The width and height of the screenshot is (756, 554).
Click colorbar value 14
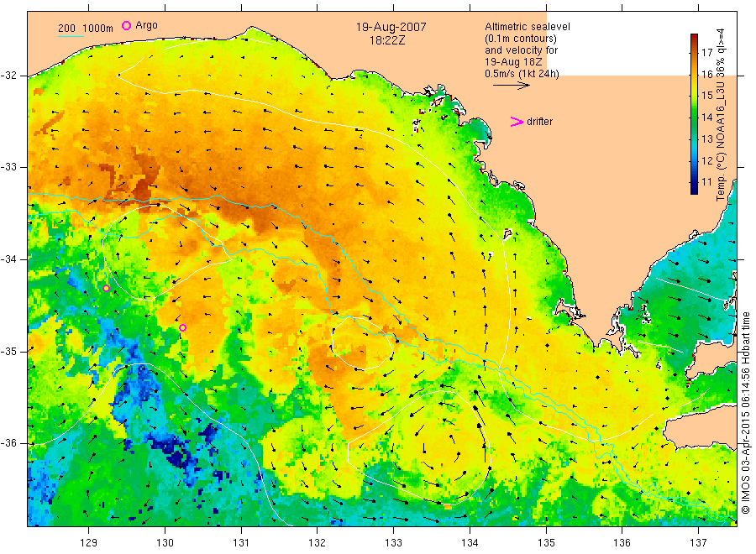(x=706, y=117)
